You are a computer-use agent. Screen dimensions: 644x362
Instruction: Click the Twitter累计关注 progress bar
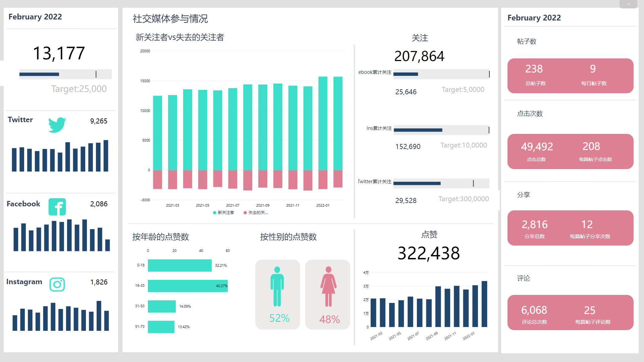tap(441, 184)
